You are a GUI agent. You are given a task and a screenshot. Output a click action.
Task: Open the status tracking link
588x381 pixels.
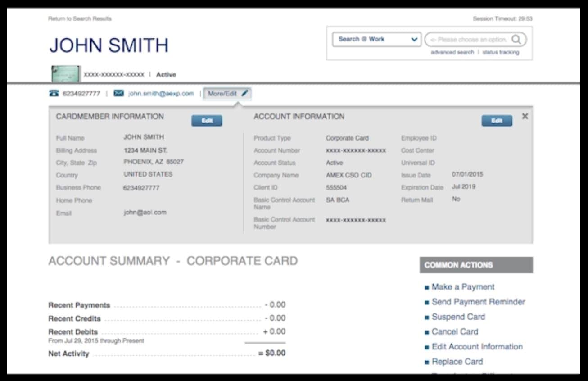point(501,53)
